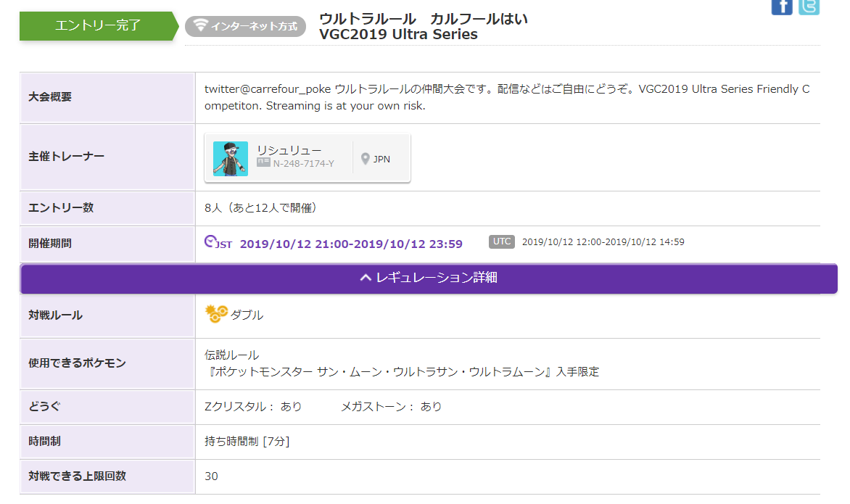
Task: Share on Twitter icon
Action: click(x=809, y=7)
